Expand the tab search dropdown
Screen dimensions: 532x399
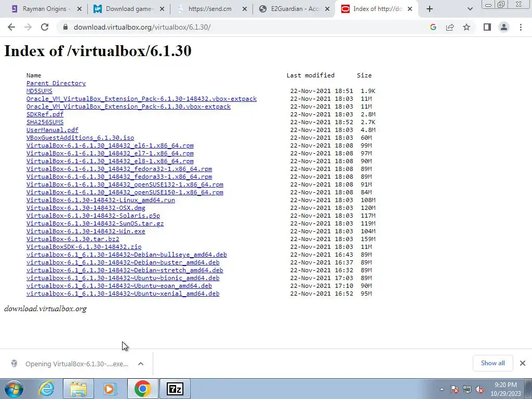470,9
